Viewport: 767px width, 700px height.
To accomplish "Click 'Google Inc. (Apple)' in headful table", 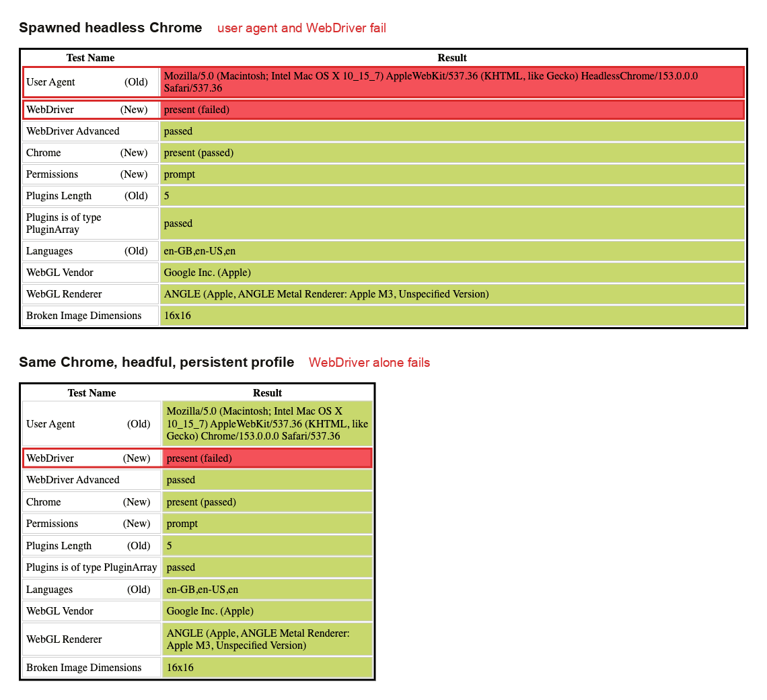I will click(267, 611).
